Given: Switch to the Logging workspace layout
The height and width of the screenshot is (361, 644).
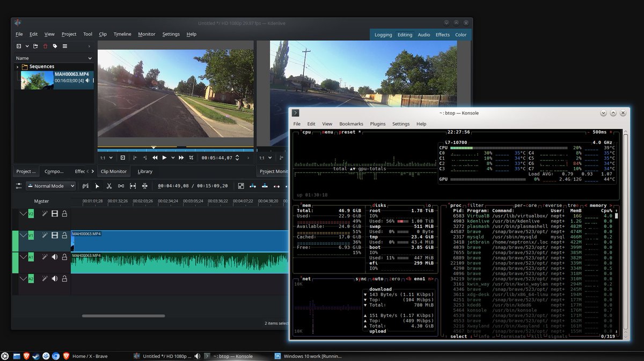Looking at the screenshot, I should [x=383, y=34].
